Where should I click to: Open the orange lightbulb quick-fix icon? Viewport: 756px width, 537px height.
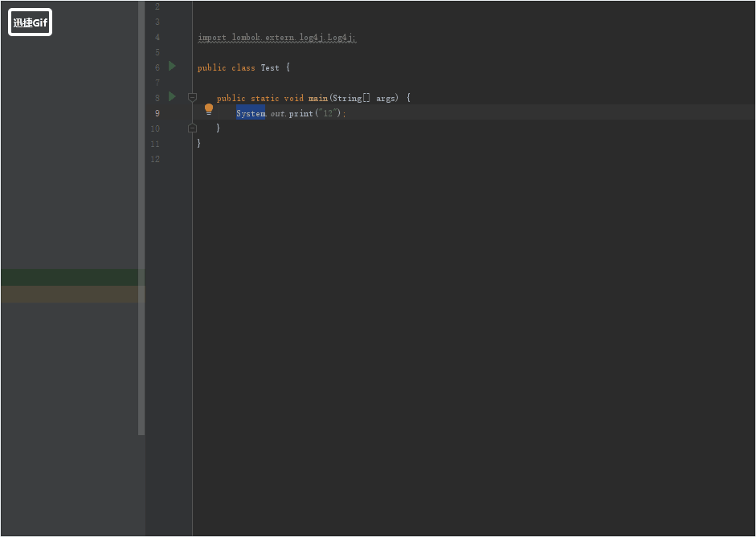tap(209, 108)
